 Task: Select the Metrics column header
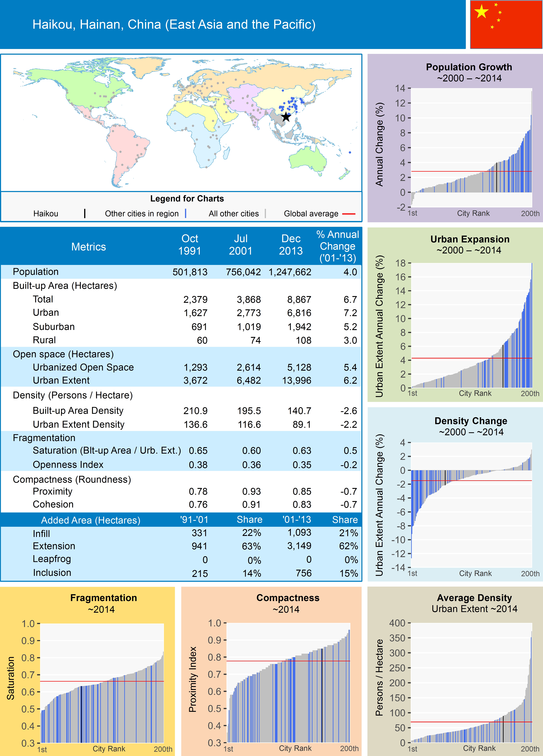(x=88, y=247)
